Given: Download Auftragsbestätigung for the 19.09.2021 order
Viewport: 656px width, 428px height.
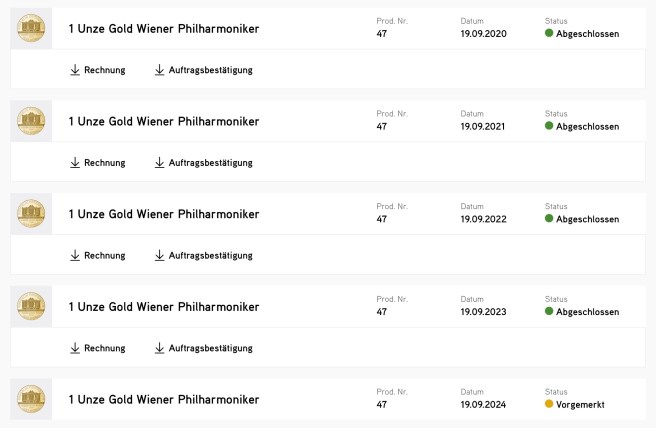Looking at the screenshot, I should point(210,162).
